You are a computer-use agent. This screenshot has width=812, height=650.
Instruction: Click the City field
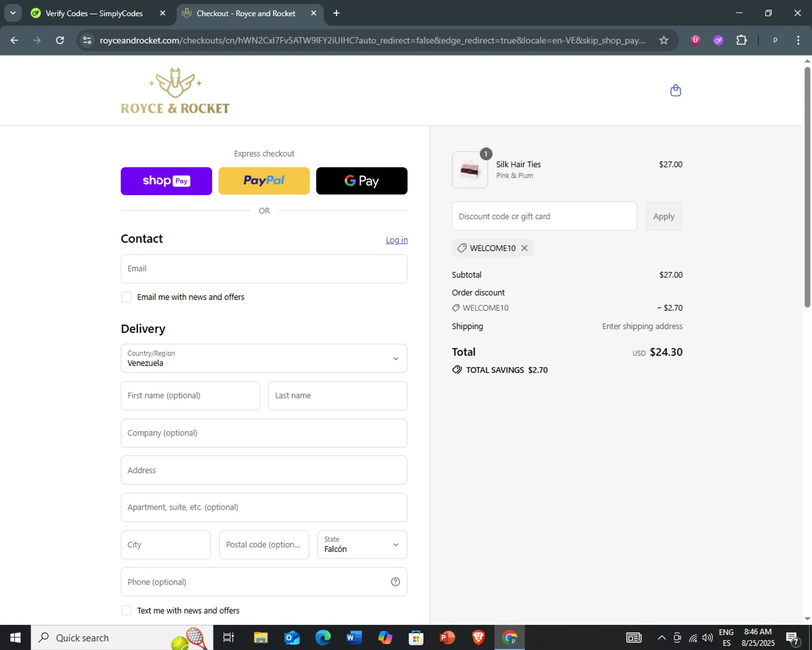(166, 544)
